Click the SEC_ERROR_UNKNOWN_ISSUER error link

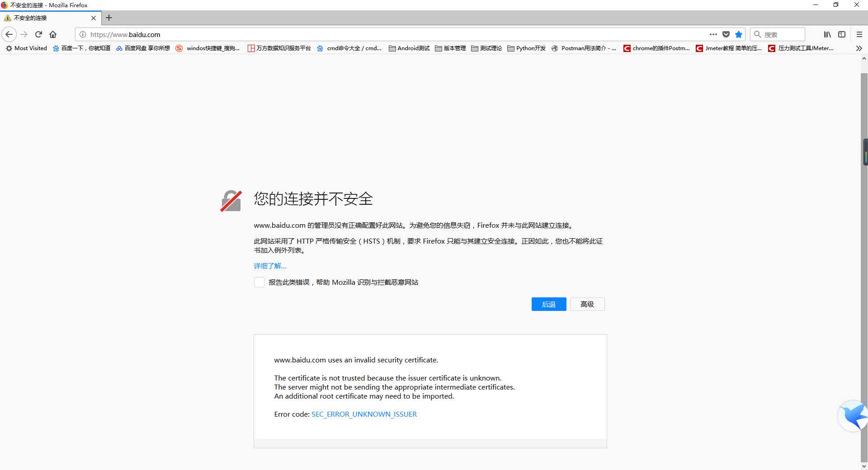coord(364,414)
